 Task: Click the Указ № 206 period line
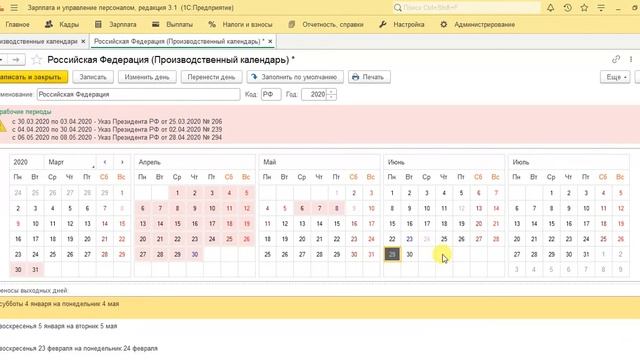click(x=117, y=122)
